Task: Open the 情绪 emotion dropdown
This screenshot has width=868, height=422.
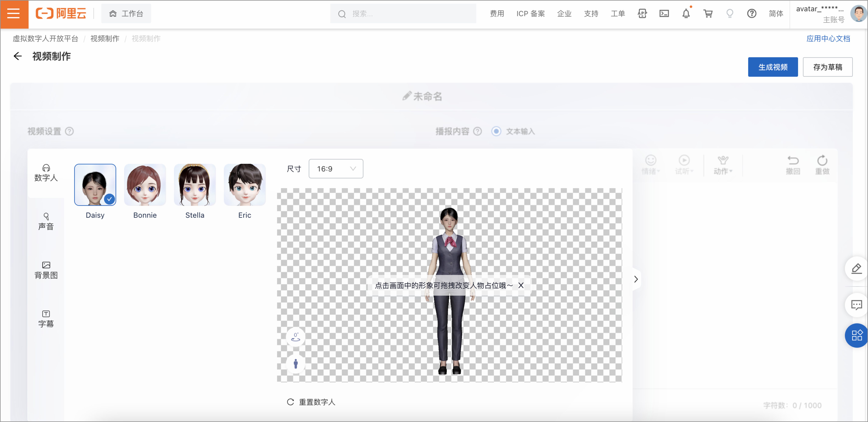Action: [651, 165]
